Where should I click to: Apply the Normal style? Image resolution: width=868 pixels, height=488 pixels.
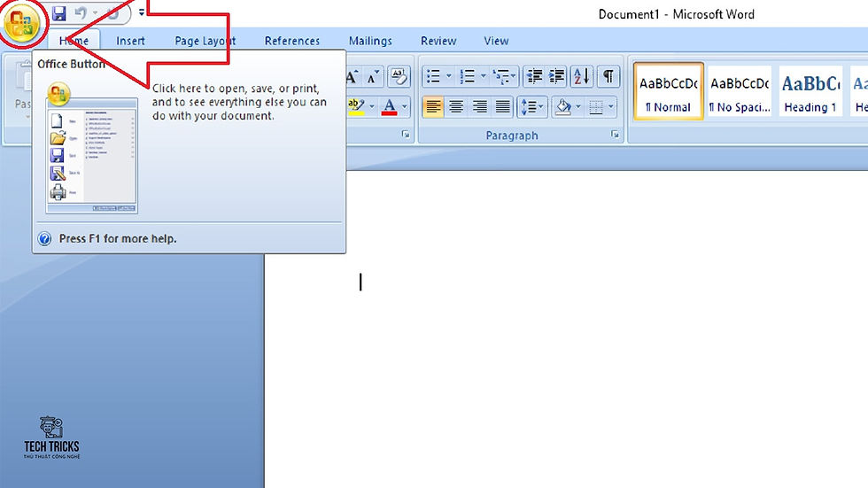click(668, 90)
